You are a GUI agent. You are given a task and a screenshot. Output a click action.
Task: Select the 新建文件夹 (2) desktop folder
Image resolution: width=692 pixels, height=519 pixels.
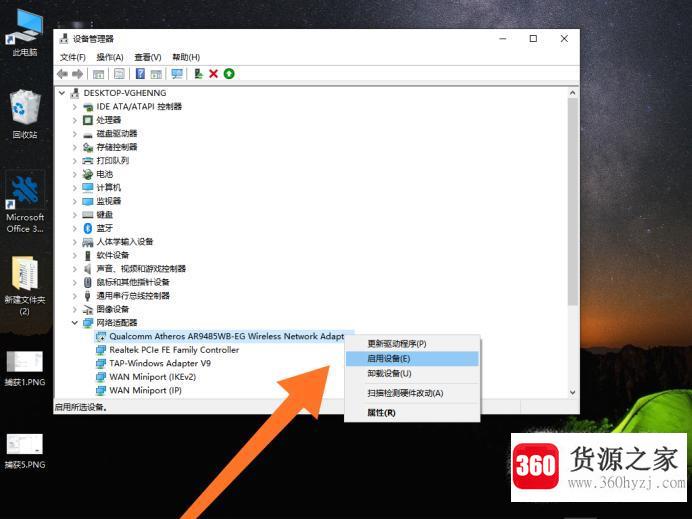(25, 286)
